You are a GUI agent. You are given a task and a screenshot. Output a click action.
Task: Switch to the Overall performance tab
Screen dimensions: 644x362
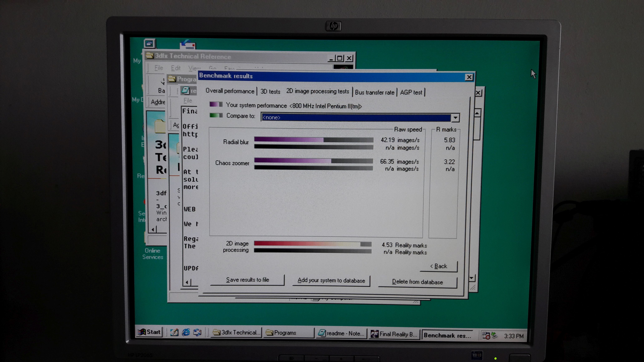tap(230, 91)
